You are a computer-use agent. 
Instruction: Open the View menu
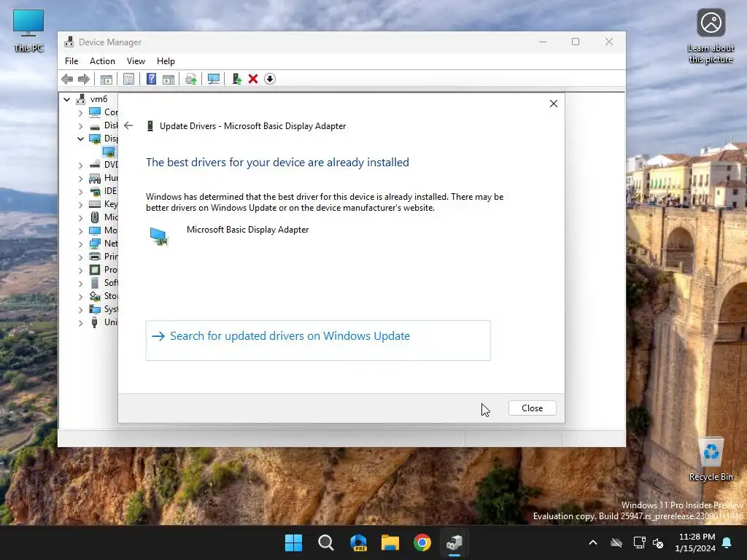click(136, 61)
